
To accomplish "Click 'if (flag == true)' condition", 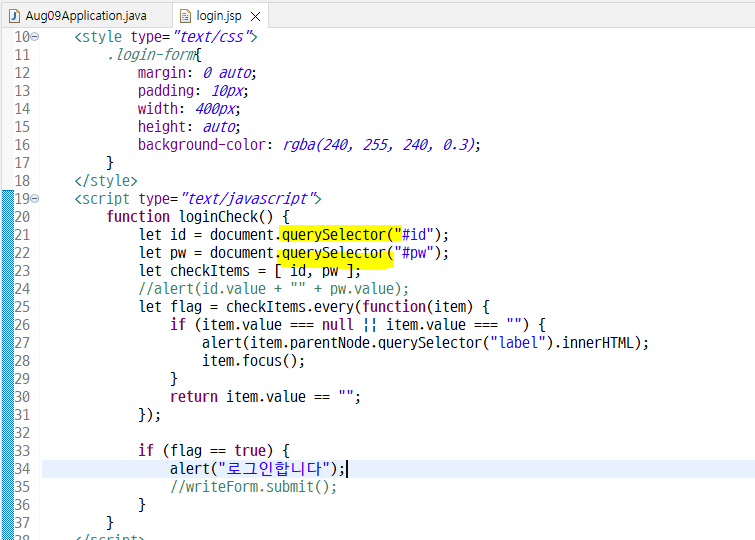I will tap(206, 451).
